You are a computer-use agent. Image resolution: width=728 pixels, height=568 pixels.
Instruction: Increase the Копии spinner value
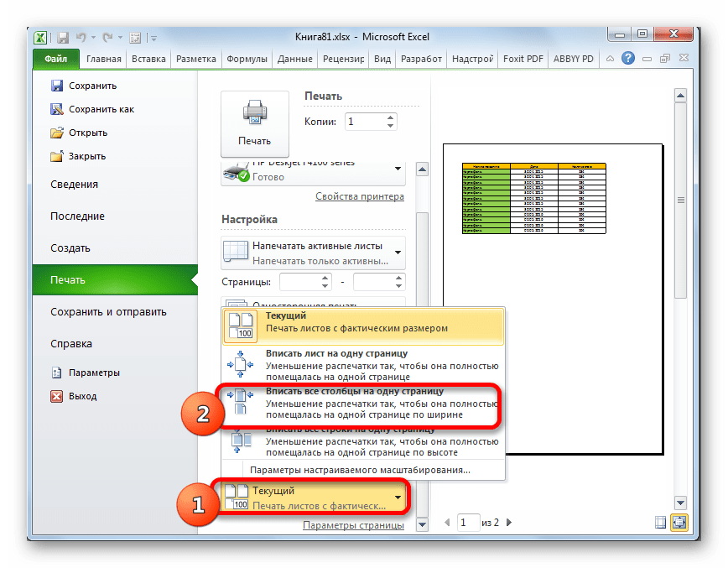coord(391,117)
